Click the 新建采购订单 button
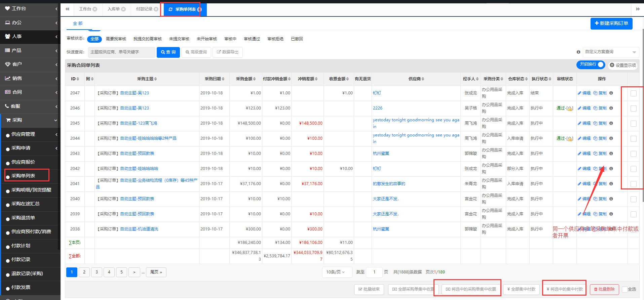The image size is (644, 300). click(611, 24)
